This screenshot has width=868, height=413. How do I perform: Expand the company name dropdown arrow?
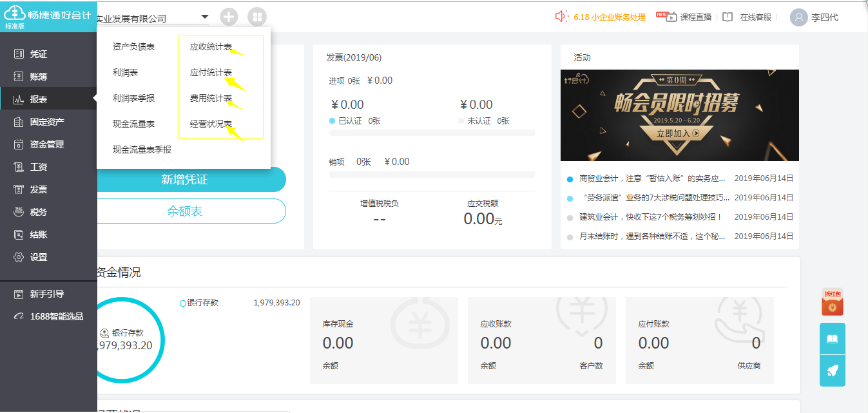205,17
